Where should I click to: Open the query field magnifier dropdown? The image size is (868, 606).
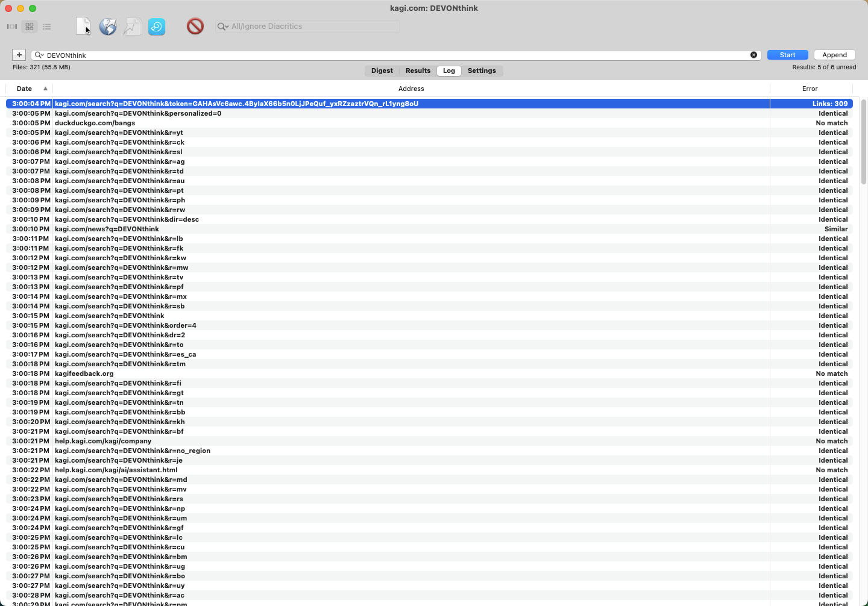pos(39,55)
